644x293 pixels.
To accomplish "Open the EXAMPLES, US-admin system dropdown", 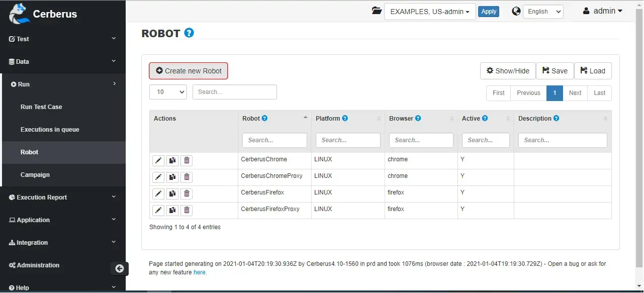I will pyautogui.click(x=430, y=12).
